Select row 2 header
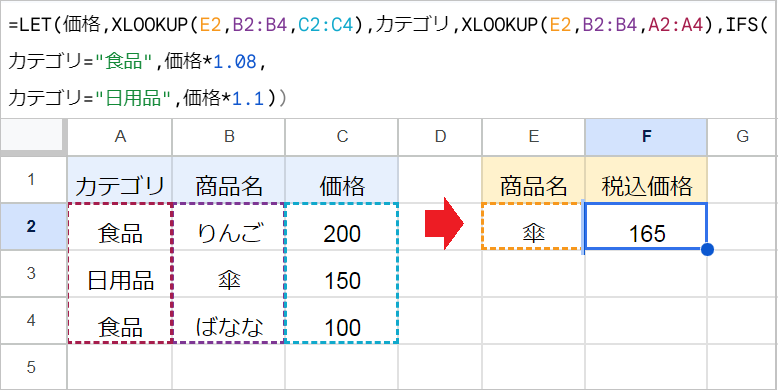Screen dimensions: 778x391 coord(33,226)
